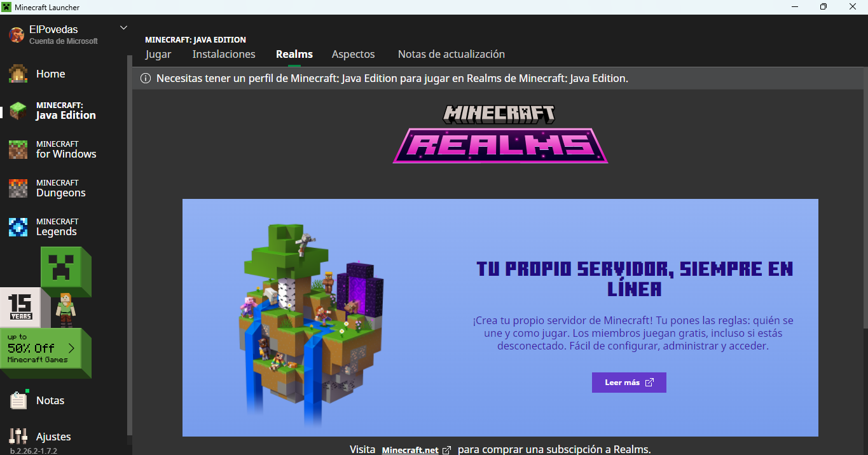Select Minecraft Java Edition grass block icon
Image resolution: width=868 pixels, height=455 pixels.
[x=18, y=111]
